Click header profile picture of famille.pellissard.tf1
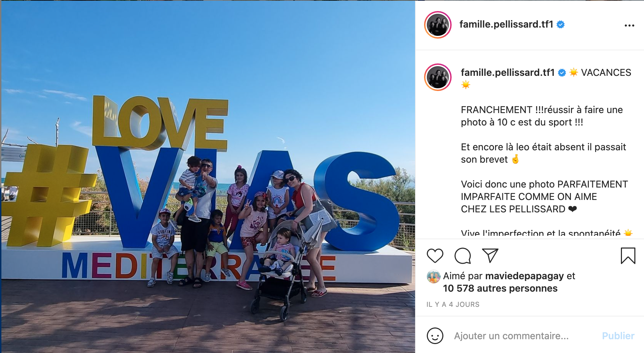The width and height of the screenshot is (644, 353). tap(438, 25)
